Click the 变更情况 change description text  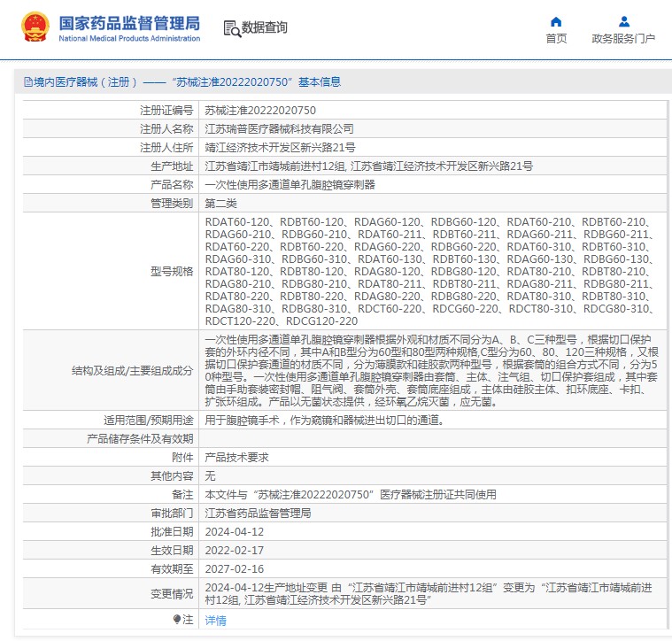pos(429,594)
